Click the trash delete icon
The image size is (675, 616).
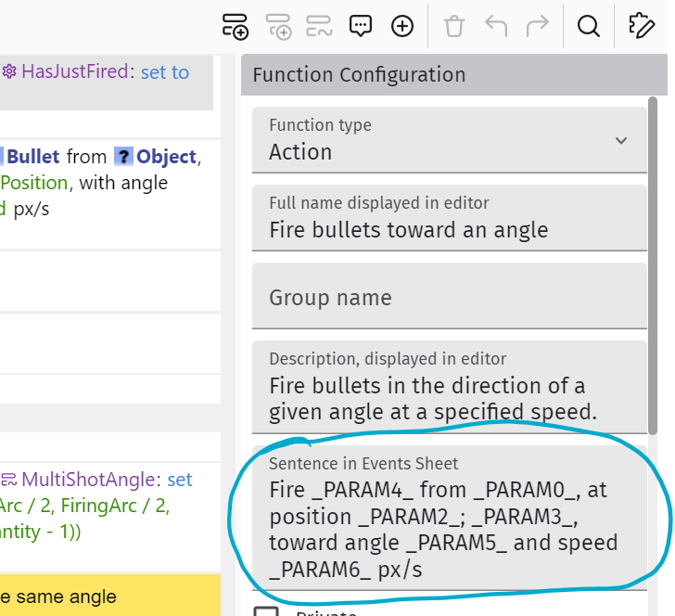tap(453, 26)
